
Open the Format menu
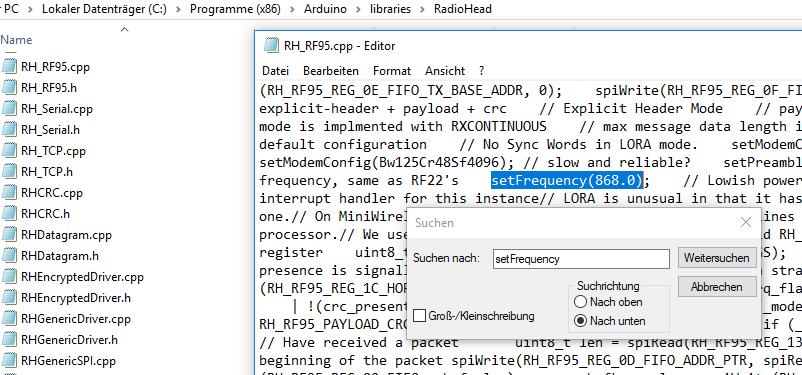point(392,71)
